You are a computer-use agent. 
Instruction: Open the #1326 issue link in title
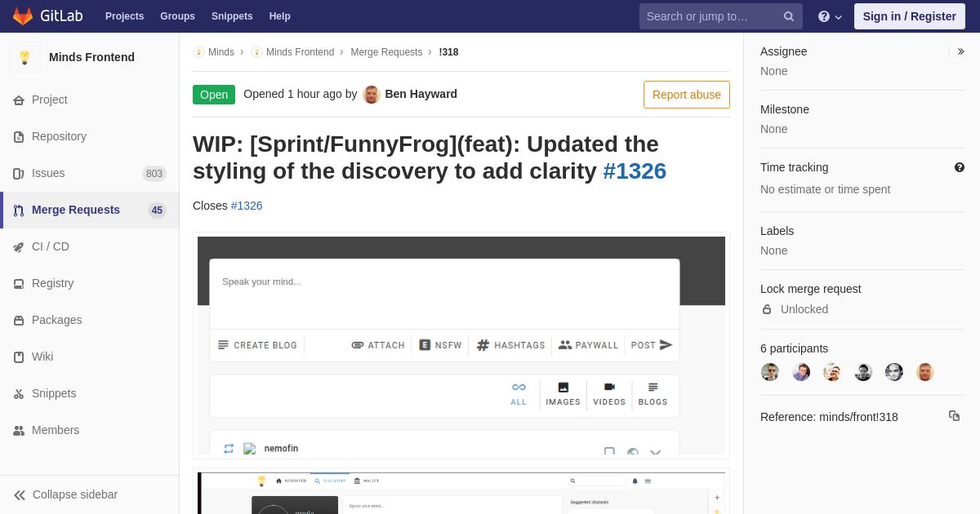(635, 171)
